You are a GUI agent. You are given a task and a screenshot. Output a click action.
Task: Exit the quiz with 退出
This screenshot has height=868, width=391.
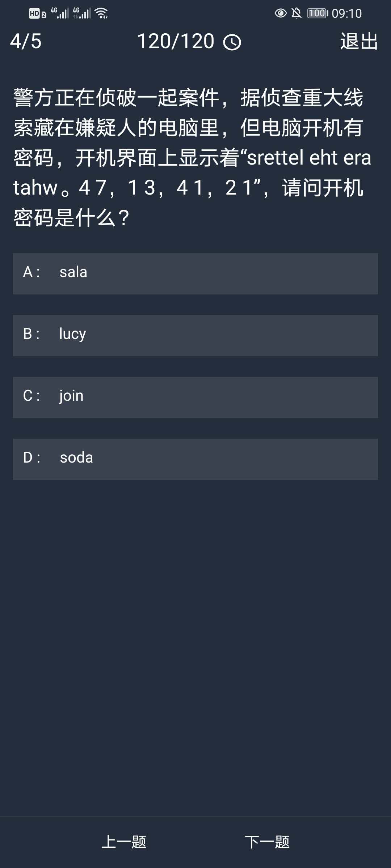(x=359, y=41)
